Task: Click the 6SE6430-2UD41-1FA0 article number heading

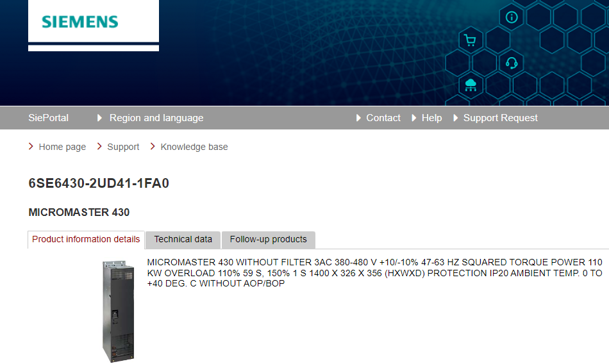Action: point(99,183)
